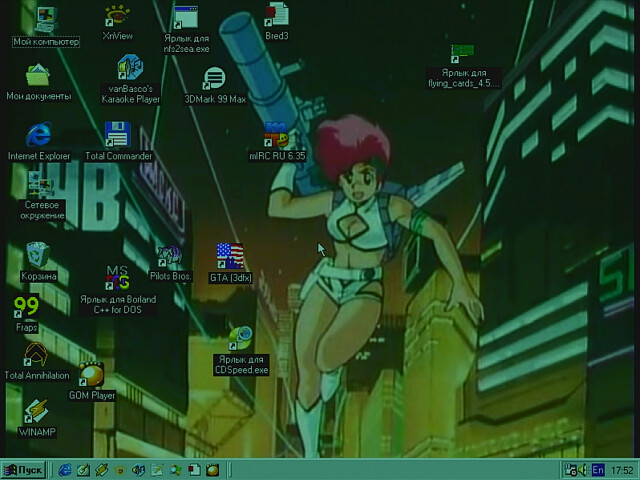The image size is (640, 480).
Task: Select the Internet Explorer desktop icon
Action: [39, 135]
